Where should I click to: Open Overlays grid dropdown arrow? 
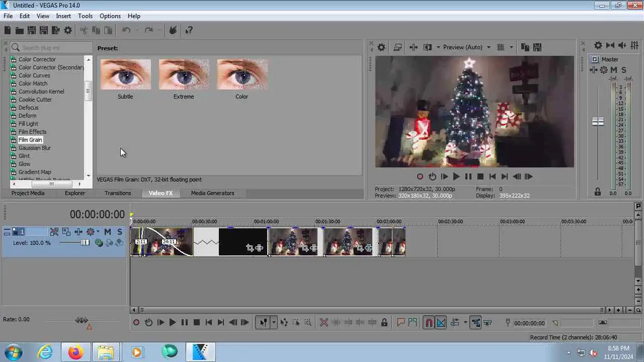click(x=511, y=47)
